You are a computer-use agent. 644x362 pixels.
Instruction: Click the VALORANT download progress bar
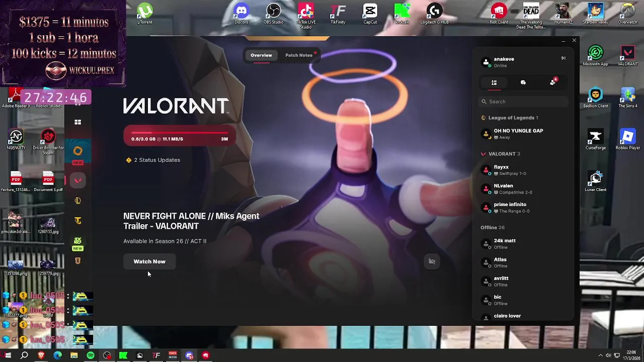tap(180, 137)
